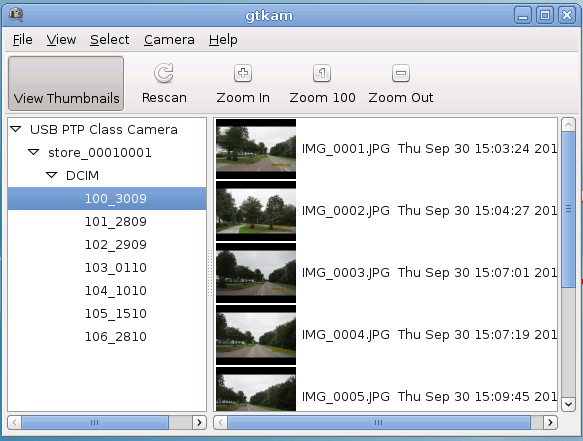
Task: Click the Rescan toolbar icon
Action: 164,73
